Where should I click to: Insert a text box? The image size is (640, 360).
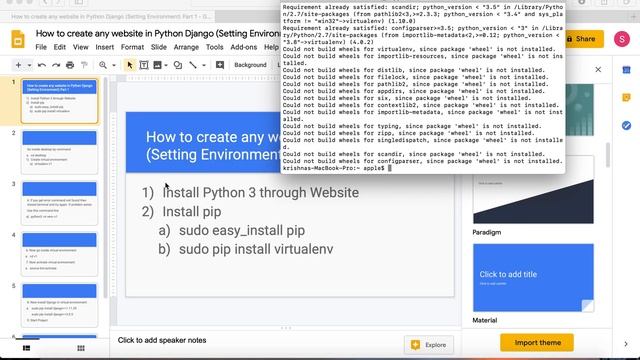(x=144, y=65)
